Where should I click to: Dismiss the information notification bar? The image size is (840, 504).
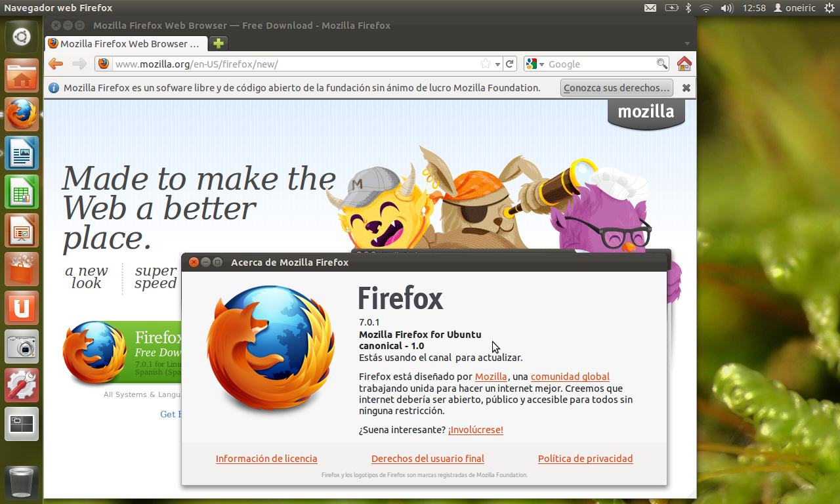coord(686,88)
